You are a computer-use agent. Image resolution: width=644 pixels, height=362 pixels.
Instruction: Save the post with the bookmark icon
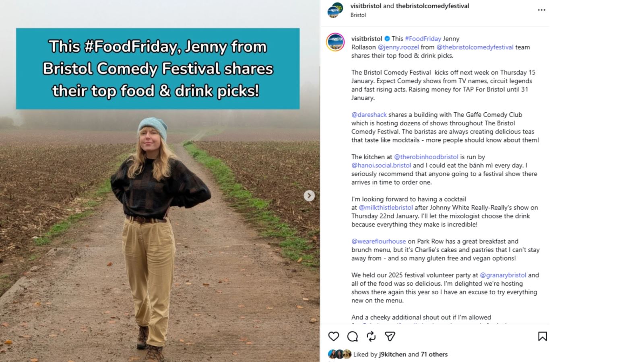tap(542, 336)
